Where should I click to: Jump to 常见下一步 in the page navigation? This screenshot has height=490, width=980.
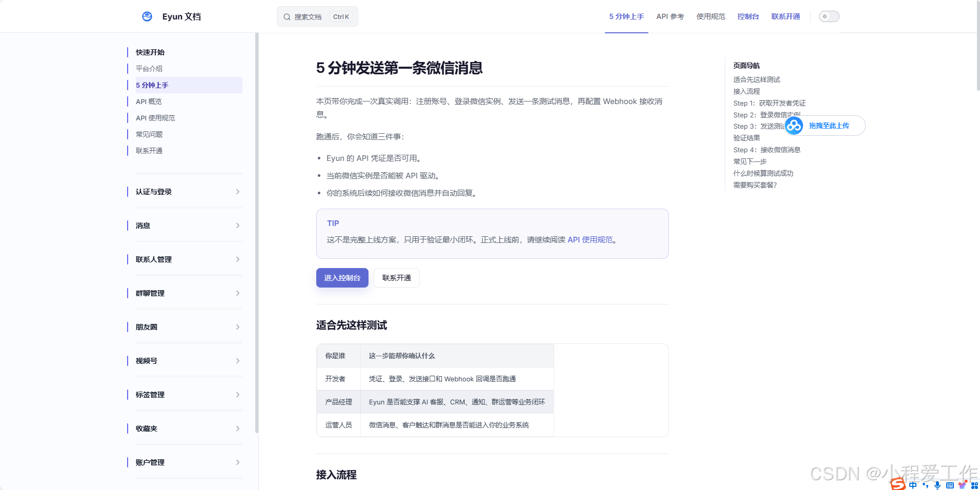pos(750,161)
